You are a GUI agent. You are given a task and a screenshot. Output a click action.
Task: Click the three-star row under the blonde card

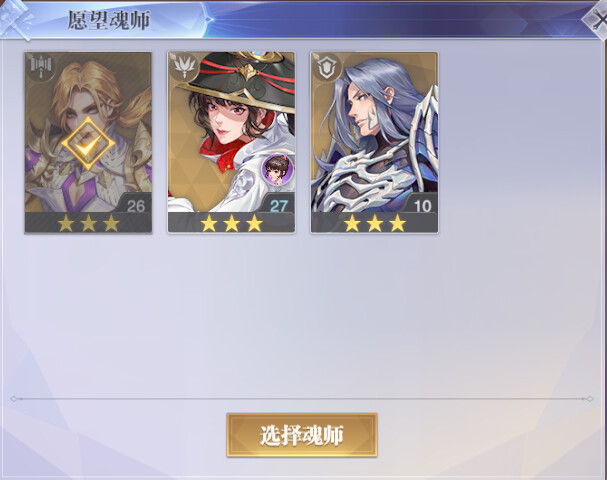[88, 223]
